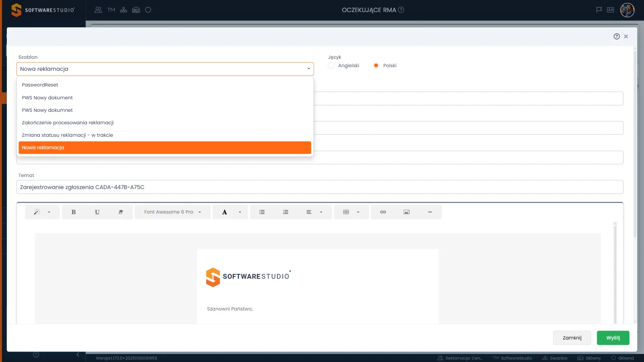Click Reklamacje status bar entry
The width and height of the screenshot is (644, 362).
point(460,358)
